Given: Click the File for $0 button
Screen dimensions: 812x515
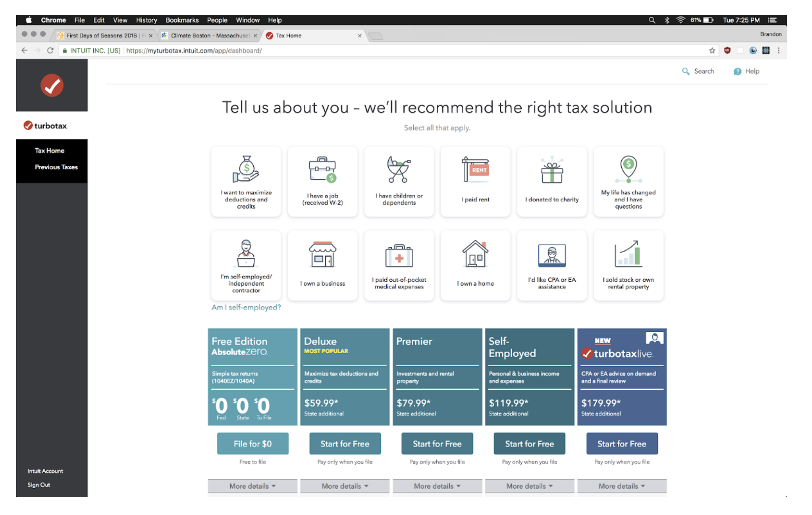Looking at the screenshot, I should (252, 443).
